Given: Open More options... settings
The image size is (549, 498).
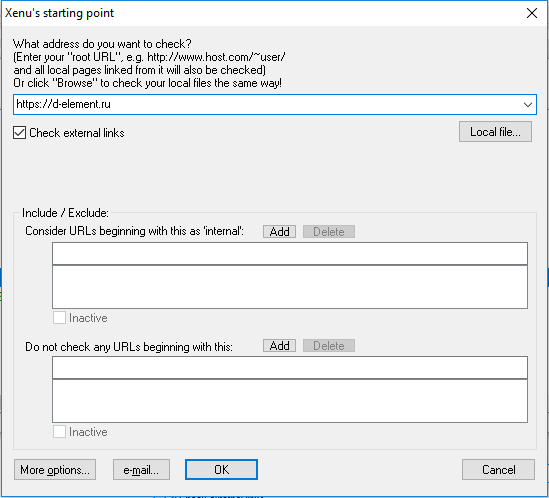Looking at the screenshot, I should pos(55,470).
